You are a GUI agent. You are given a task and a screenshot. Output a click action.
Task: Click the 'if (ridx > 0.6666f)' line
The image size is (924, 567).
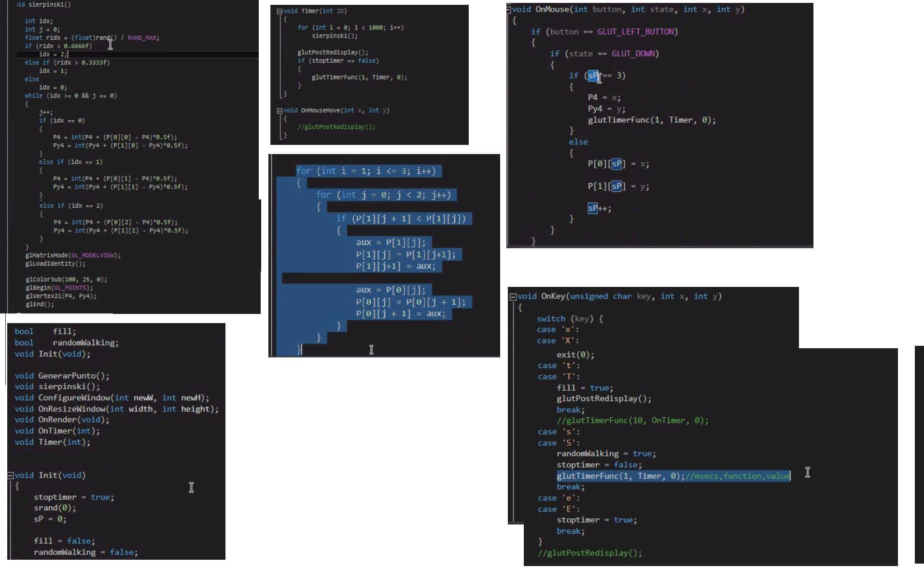[x=58, y=46]
